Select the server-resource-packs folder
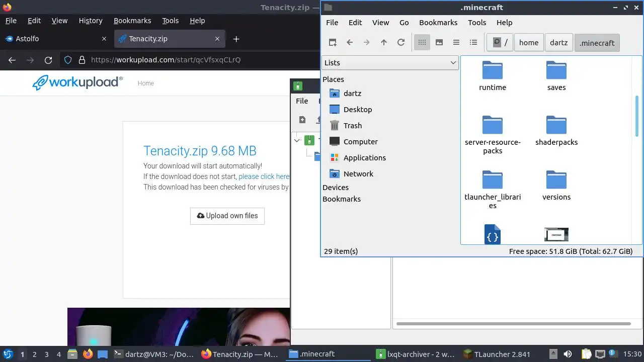Viewport: 644px width, 362px height. coord(493,135)
